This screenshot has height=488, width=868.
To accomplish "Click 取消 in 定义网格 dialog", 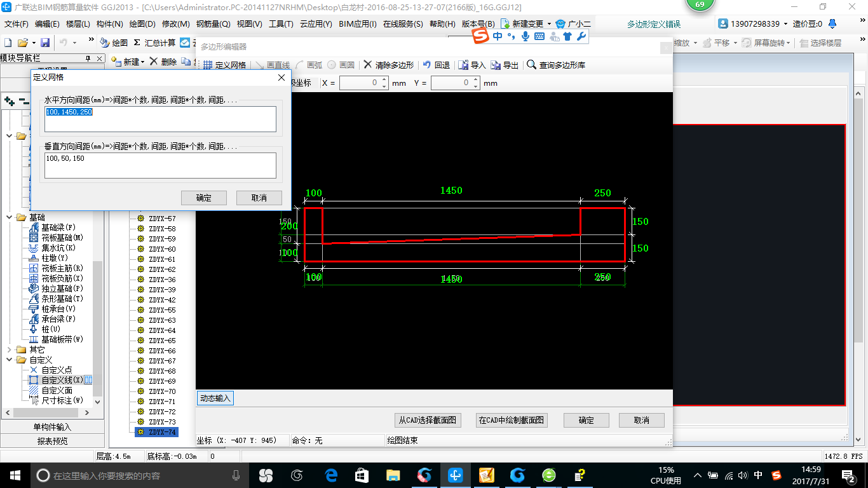I will (x=259, y=198).
